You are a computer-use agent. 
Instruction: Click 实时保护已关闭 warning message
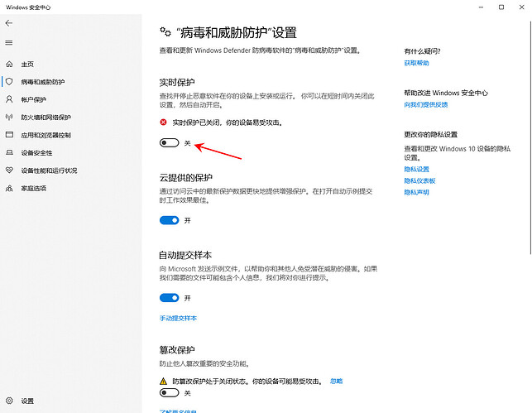pos(228,122)
